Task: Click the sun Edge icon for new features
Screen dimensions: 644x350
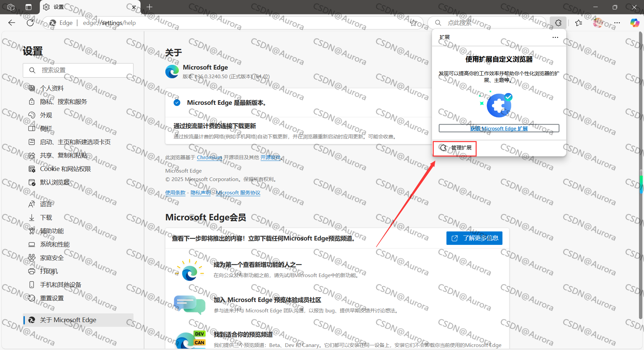Action: click(190, 270)
